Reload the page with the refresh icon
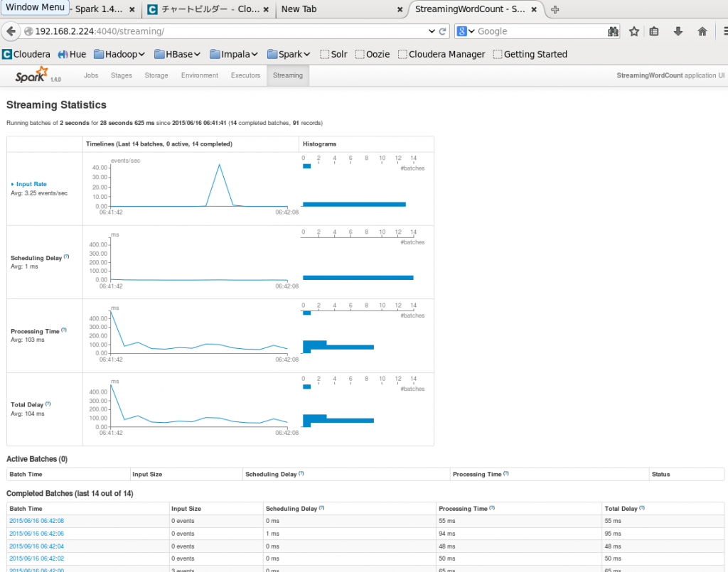 [x=442, y=31]
